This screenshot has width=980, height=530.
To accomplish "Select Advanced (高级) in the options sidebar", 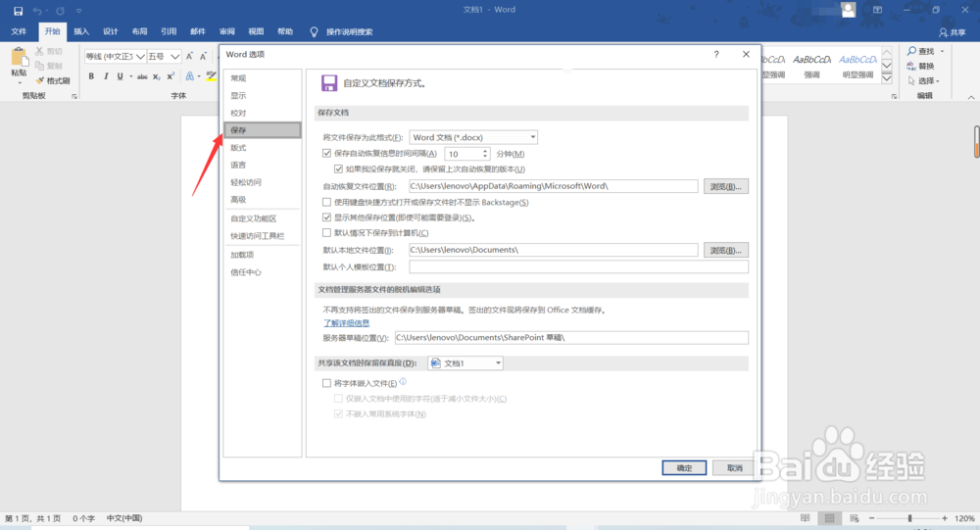I will click(x=263, y=200).
